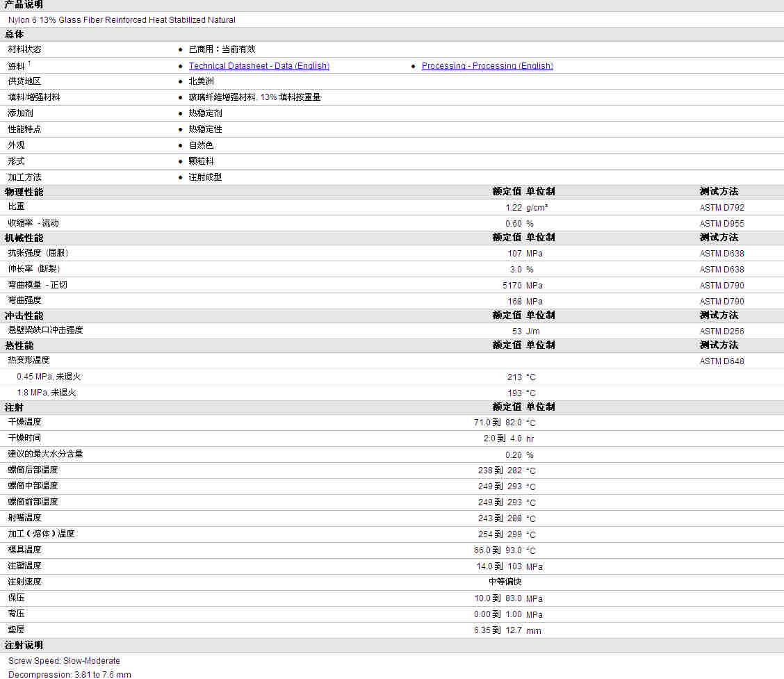Click the '热性能' section header

(x=19, y=345)
